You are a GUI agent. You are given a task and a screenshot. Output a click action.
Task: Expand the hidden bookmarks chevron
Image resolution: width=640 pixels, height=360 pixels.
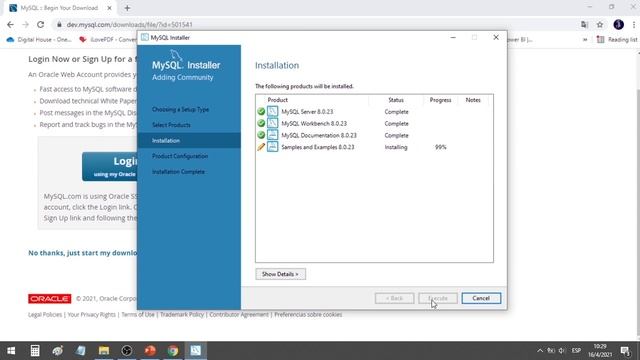pos(584,40)
